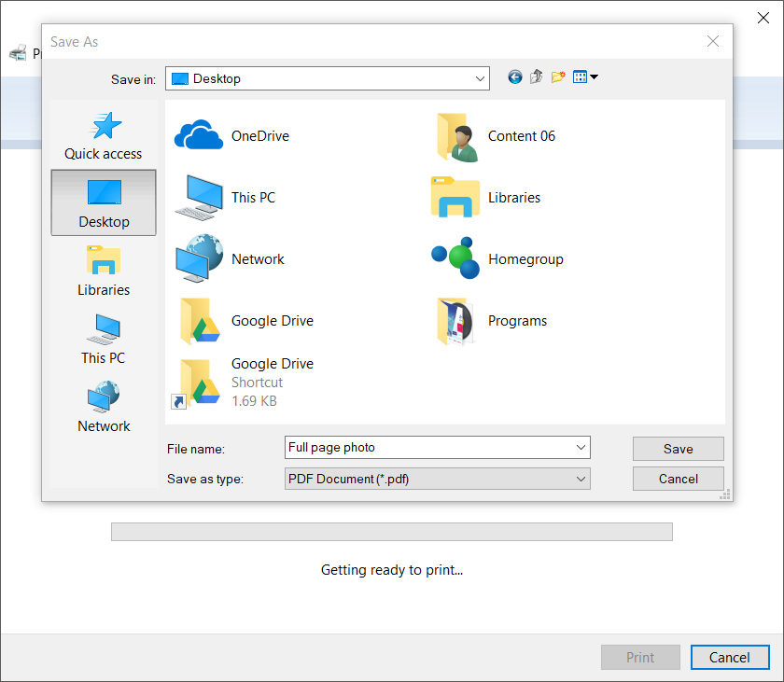Select the Google Drive folder icon
The image size is (784, 682).
pos(200,321)
